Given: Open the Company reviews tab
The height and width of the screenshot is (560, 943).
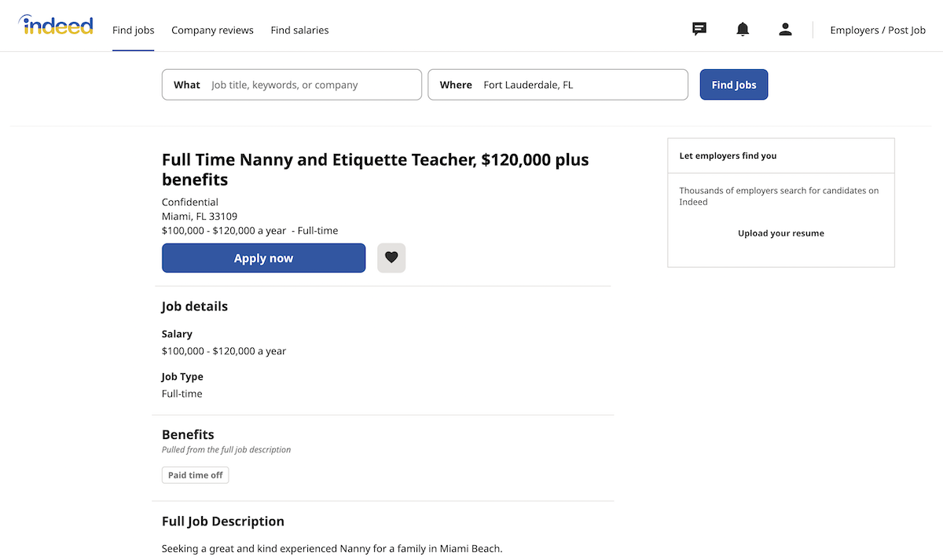Looking at the screenshot, I should (212, 30).
